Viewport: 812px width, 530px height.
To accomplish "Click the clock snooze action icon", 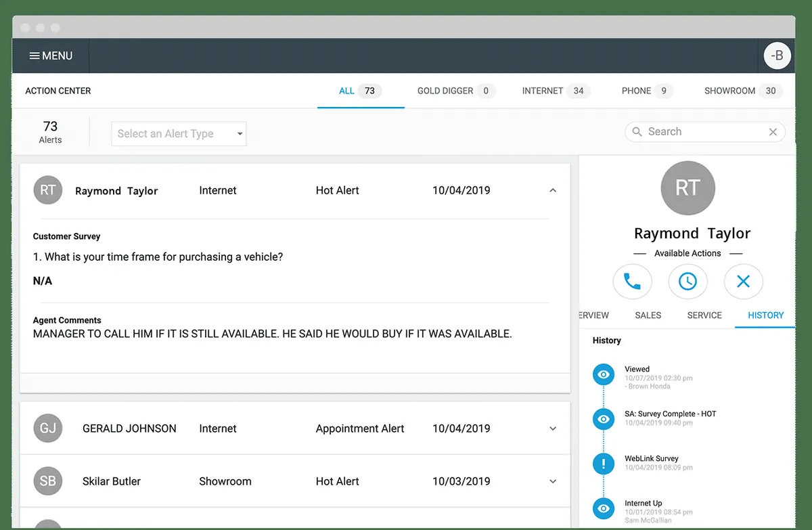I will coord(687,281).
